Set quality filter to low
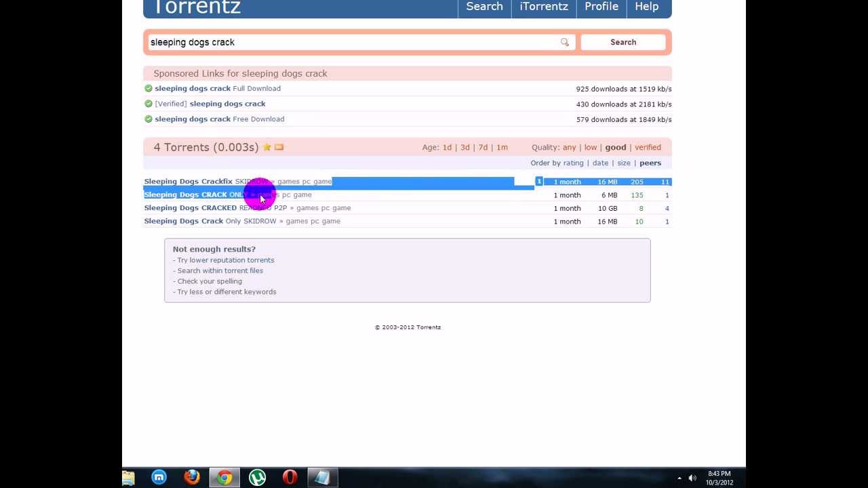 [x=591, y=147]
